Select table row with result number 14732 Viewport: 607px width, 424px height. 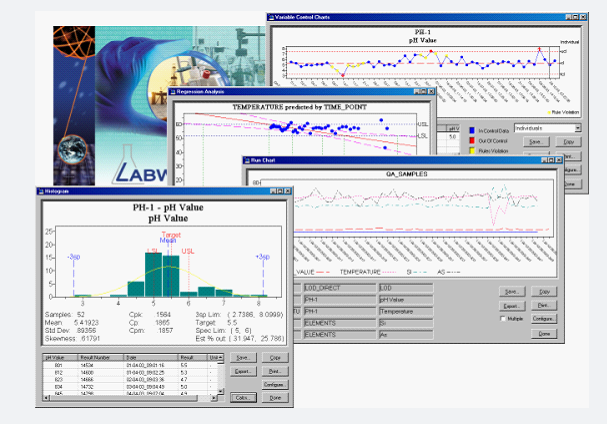point(130,386)
